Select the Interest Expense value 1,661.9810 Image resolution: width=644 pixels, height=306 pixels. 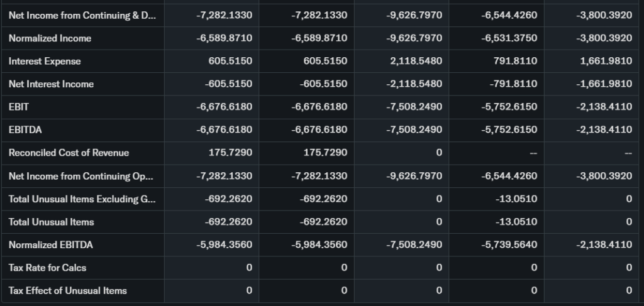(x=604, y=62)
